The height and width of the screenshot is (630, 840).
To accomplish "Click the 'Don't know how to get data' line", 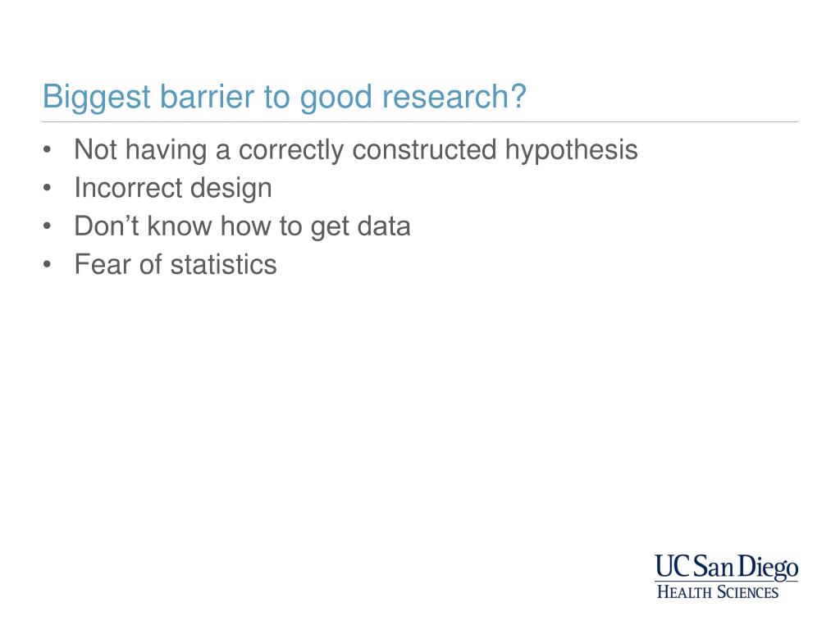I will pyautogui.click(x=242, y=226).
